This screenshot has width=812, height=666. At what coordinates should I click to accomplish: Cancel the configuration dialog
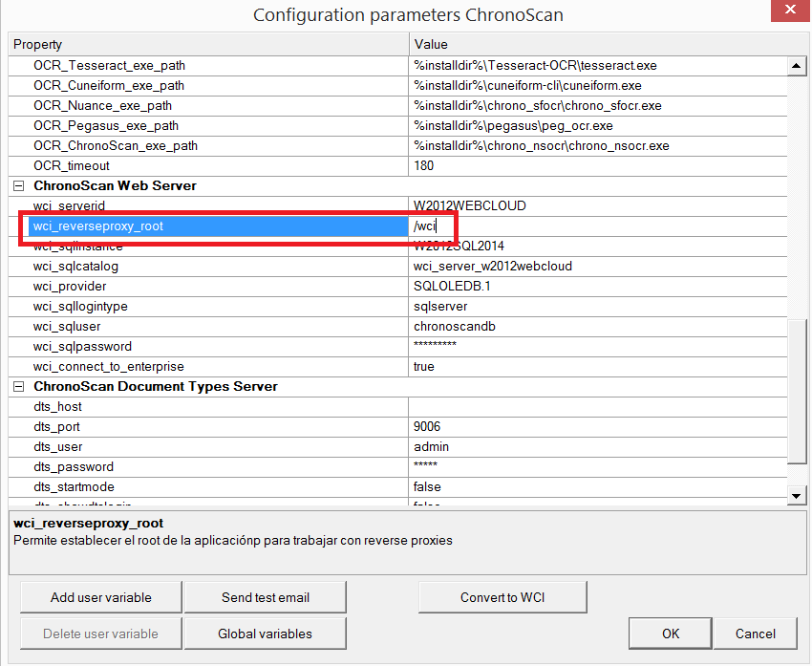755,634
